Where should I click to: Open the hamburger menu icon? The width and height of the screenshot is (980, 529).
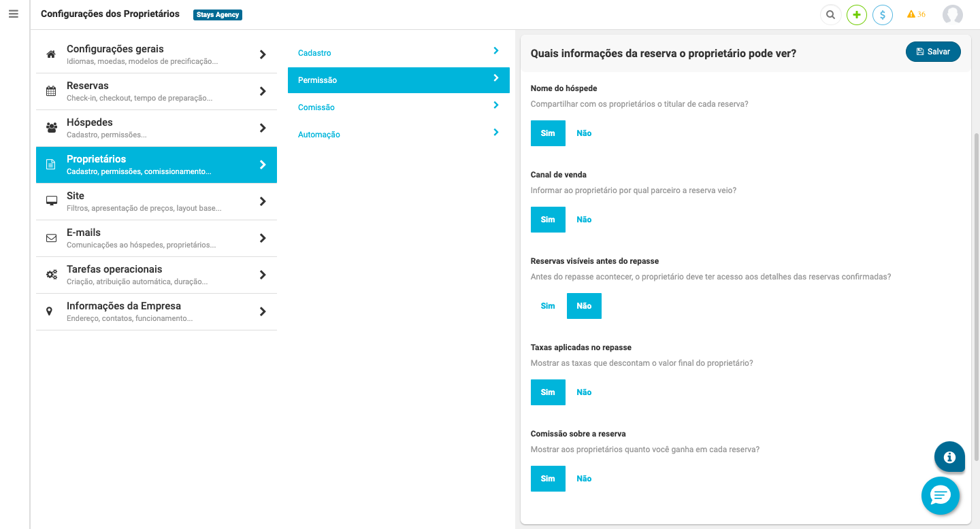click(14, 14)
